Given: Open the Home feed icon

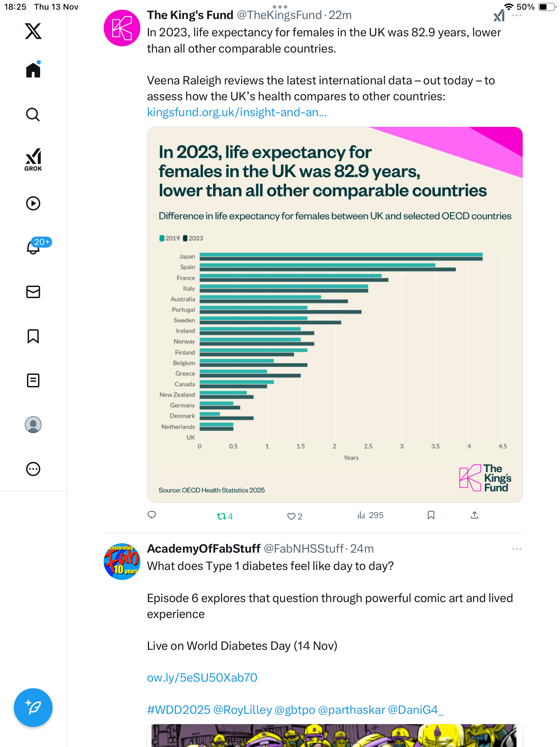Looking at the screenshot, I should point(33,70).
